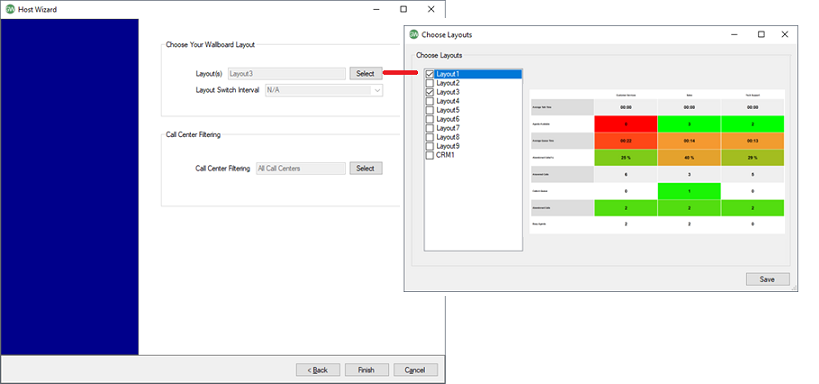Select the Layout5 label in the list
The image size is (819, 384).
tap(448, 110)
